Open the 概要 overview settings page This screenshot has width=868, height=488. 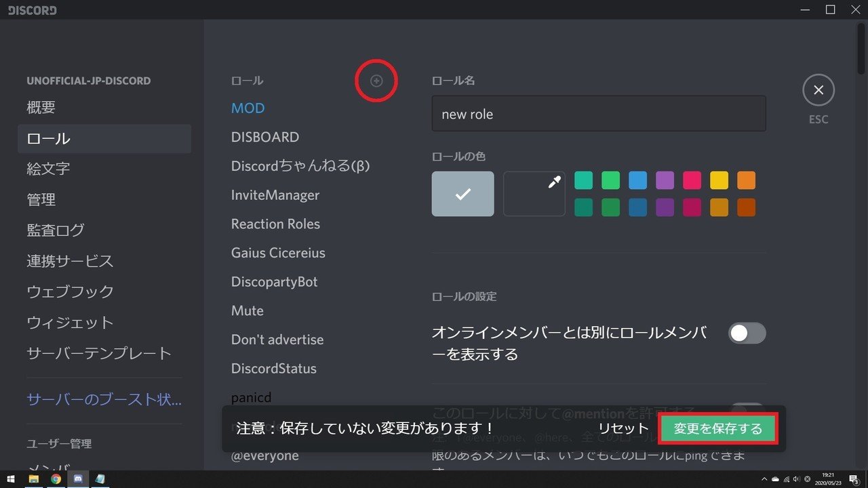pos(105,108)
